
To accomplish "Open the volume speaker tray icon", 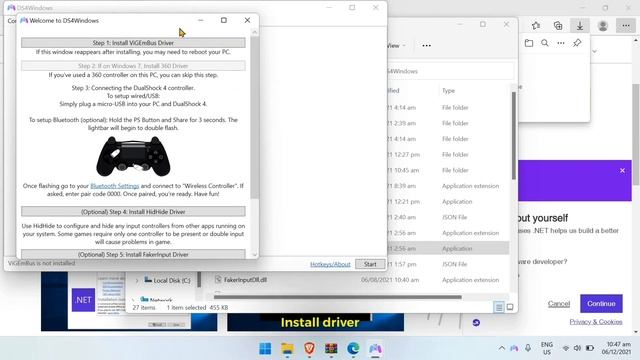I will (x=577, y=348).
